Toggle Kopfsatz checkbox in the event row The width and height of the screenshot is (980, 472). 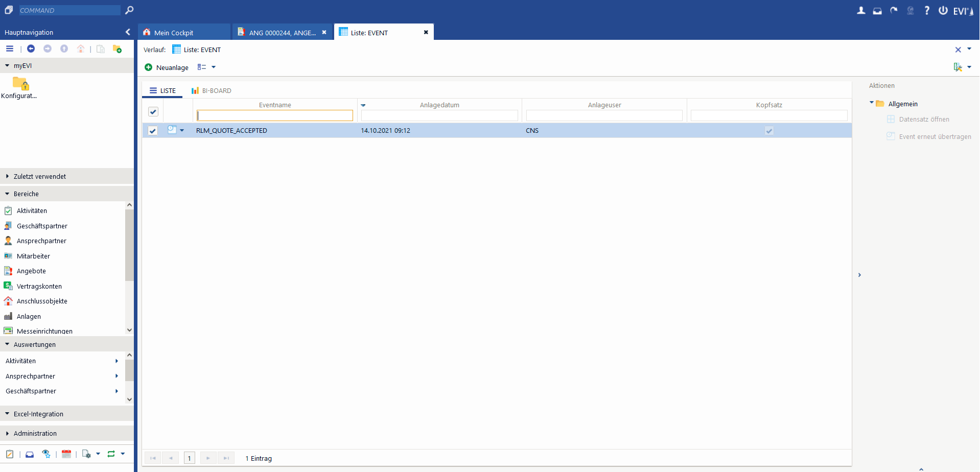[x=769, y=131]
